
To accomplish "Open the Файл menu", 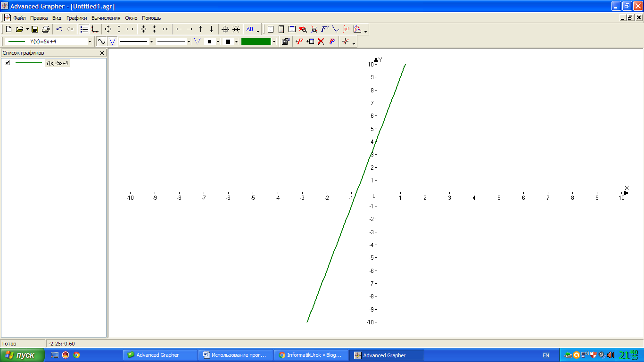I will (19, 18).
